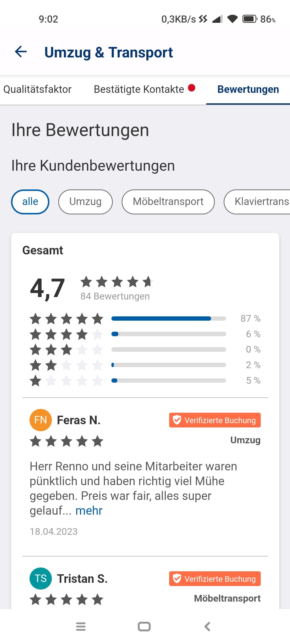The width and height of the screenshot is (290, 644).
Task: Switch to the Qualitätsfaktor tab
Action: click(x=37, y=89)
